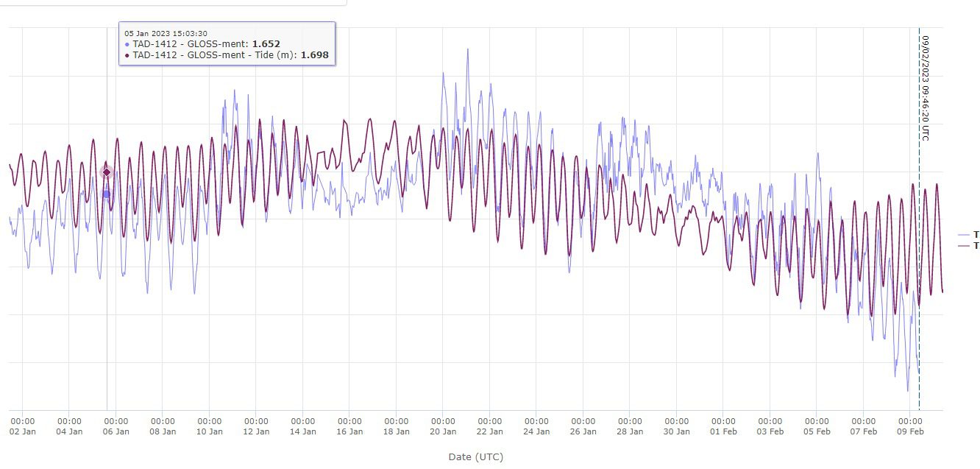Click the dark purple bullet in tooltip
Viewport: 980px width, 469px height.
[127, 55]
